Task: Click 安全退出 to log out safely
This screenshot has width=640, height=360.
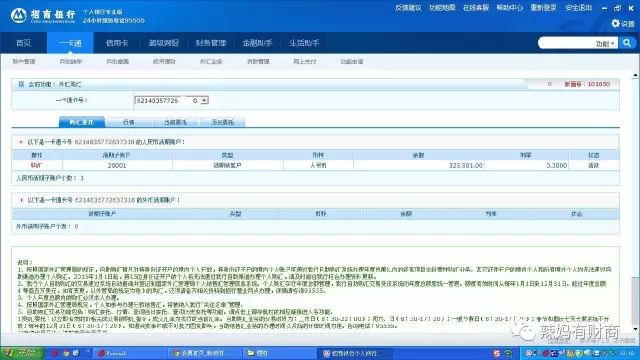Action: tap(578, 8)
